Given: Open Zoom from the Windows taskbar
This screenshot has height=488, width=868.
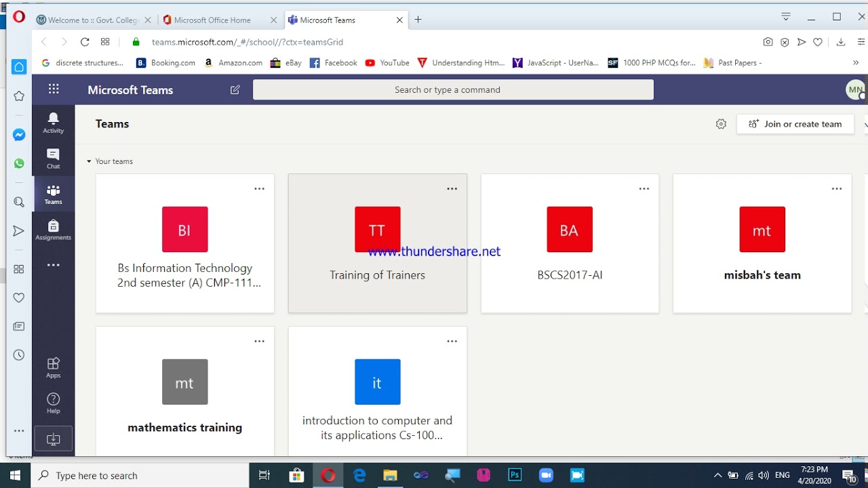Looking at the screenshot, I should point(546,475).
